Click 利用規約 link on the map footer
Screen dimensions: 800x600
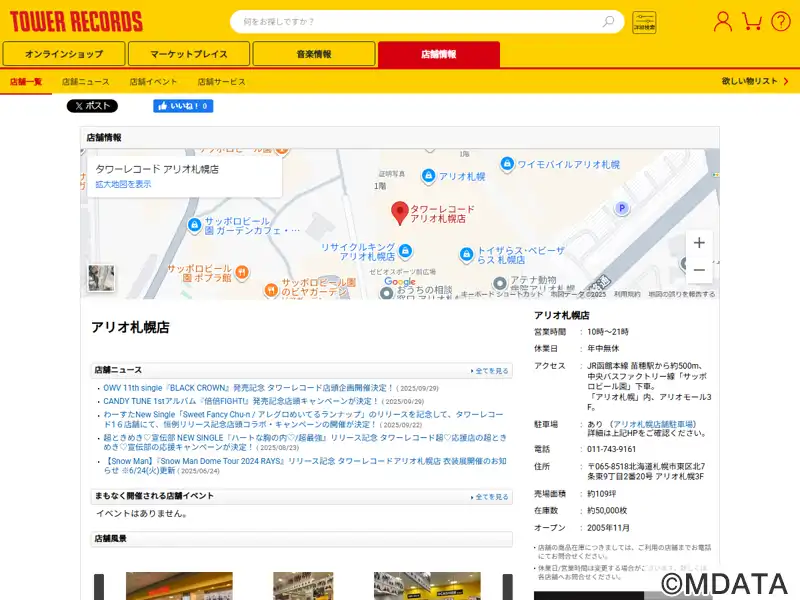(x=627, y=294)
